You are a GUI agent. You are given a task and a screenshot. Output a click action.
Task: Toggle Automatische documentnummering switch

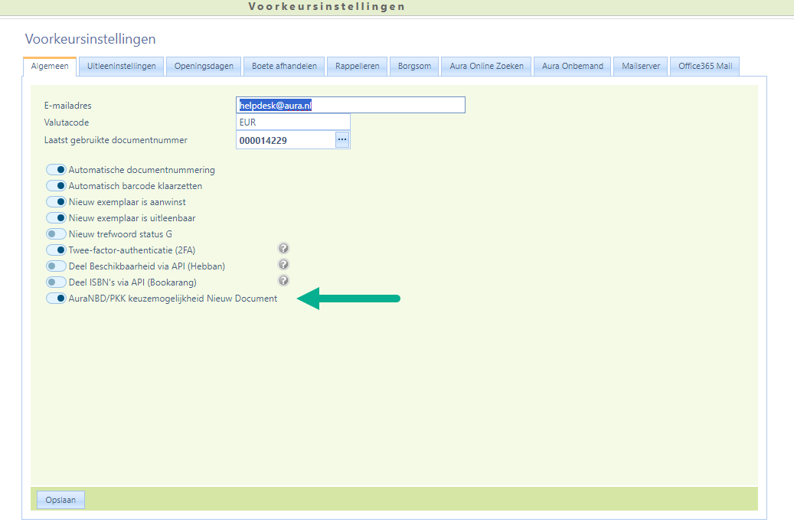click(x=57, y=170)
